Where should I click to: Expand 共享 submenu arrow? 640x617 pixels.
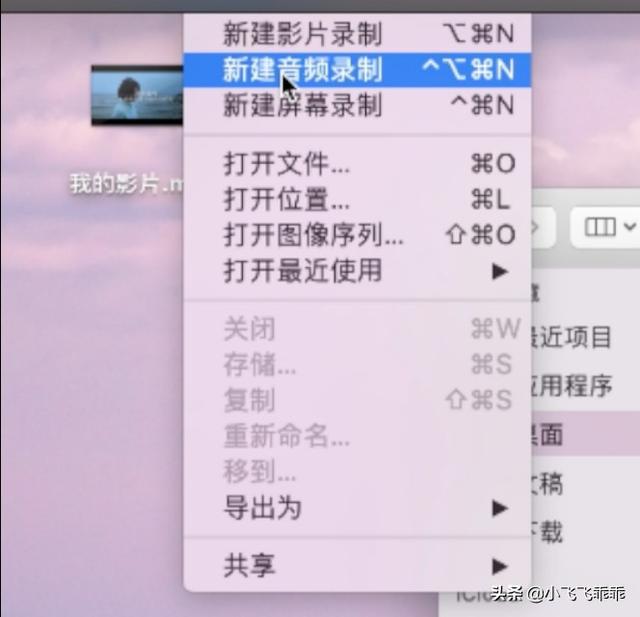500,566
